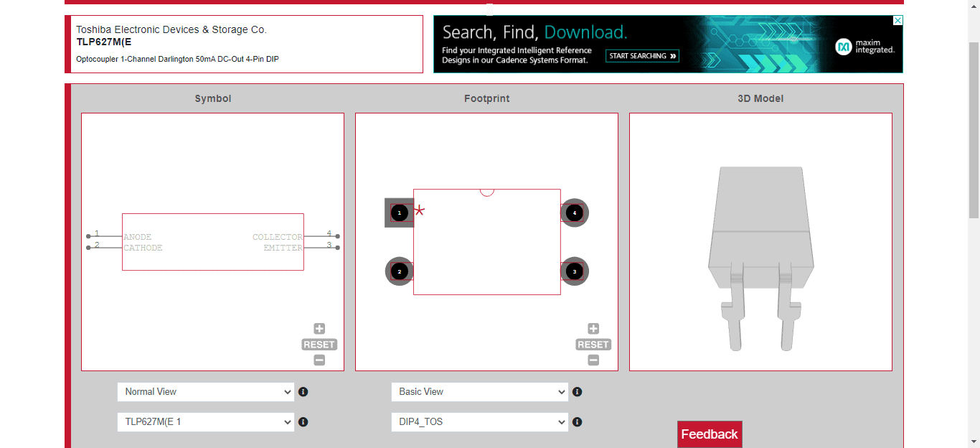Zoom out the Footprint view with minus
The image size is (980, 448).
click(x=593, y=360)
